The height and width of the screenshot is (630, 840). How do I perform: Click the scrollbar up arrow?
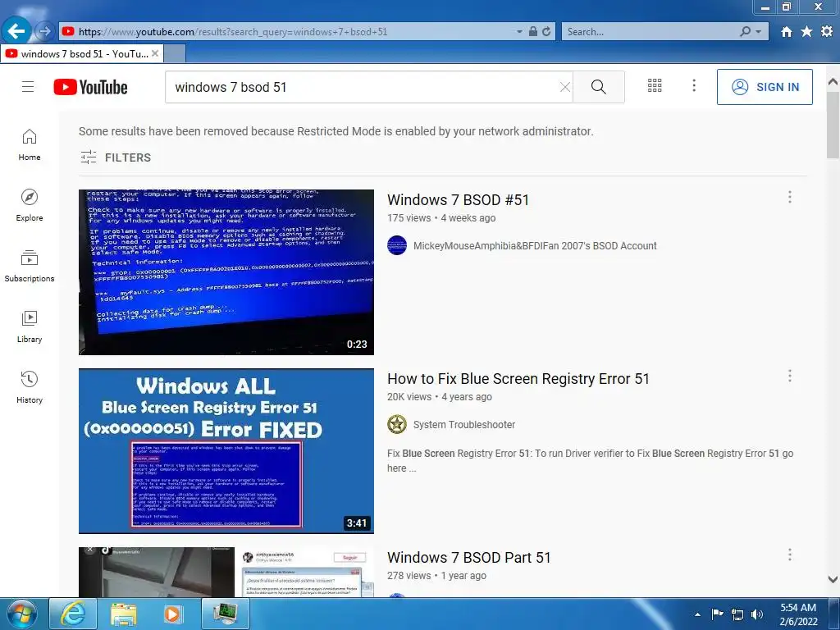pos(833,82)
